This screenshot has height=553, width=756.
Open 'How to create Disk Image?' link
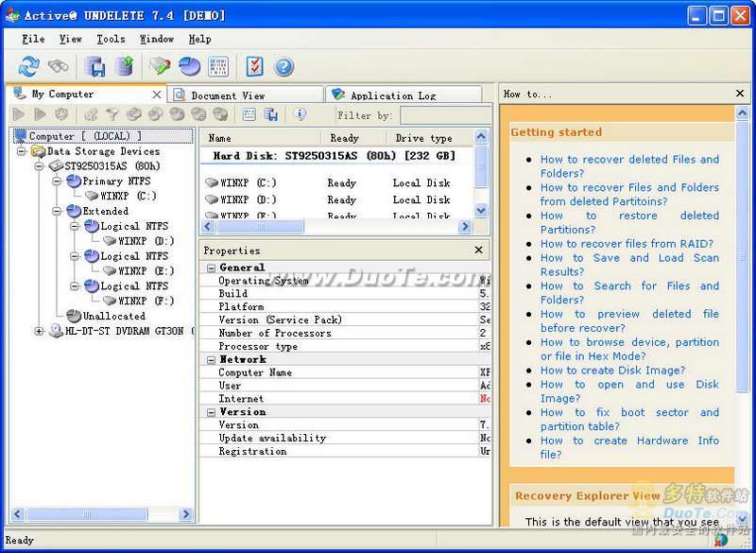coord(612,371)
